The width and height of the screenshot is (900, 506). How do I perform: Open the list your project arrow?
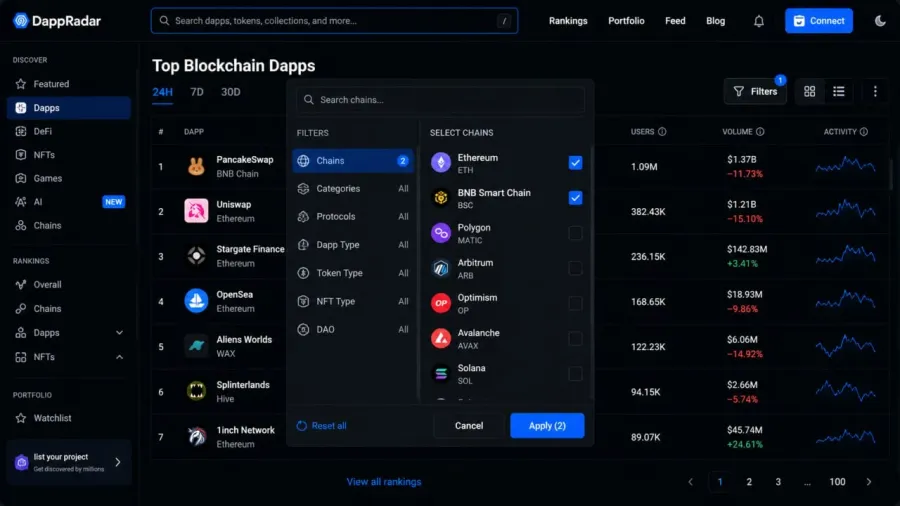118,462
